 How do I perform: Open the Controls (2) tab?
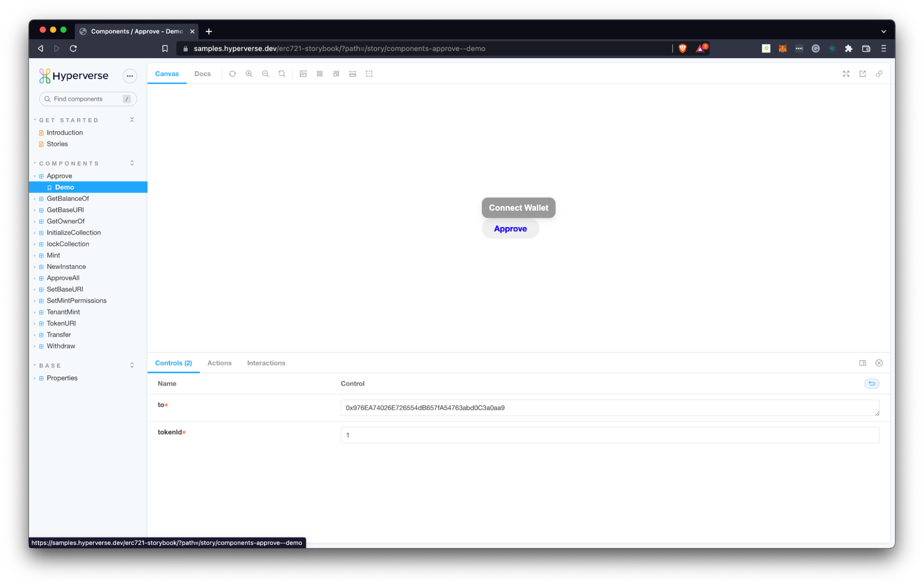pos(174,363)
